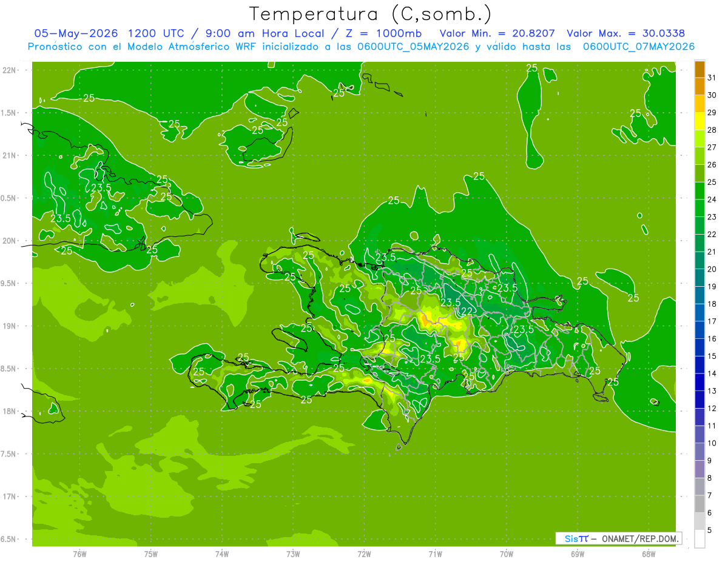The width and height of the screenshot is (728, 562).
Task: Click the 20N latitude axis label
Action: tap(10, 241)
